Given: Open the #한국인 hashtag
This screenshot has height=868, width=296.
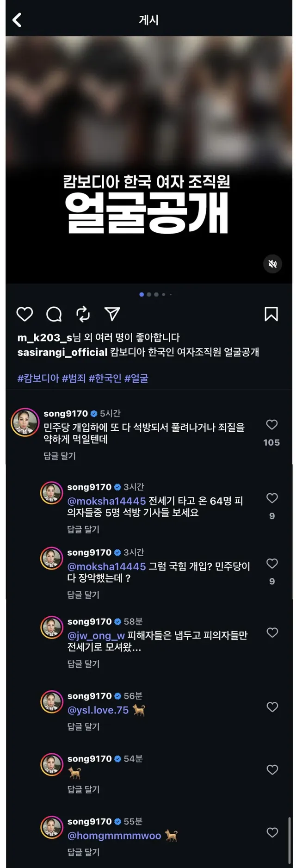Looking at the screenshot, I should coord(105,378).
